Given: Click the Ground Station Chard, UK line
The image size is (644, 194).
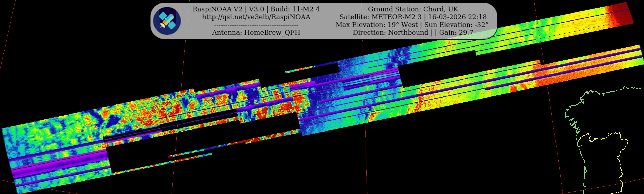Looking at the screenshot, I should [413, 9].
